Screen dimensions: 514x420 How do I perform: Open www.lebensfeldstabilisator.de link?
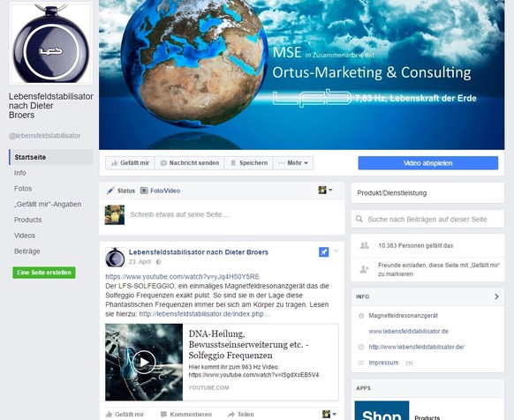tap(408, 331)
